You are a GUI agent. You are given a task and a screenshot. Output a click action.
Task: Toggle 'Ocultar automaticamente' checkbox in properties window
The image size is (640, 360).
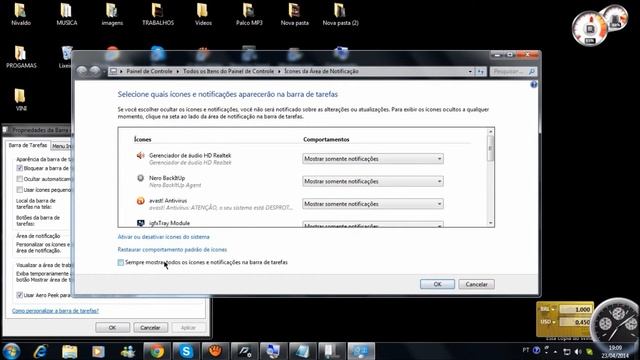19,179
